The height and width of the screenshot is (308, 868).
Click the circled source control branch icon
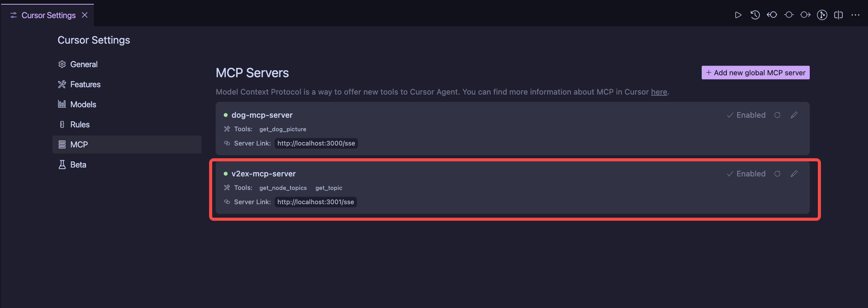click(x=822, y=15)
